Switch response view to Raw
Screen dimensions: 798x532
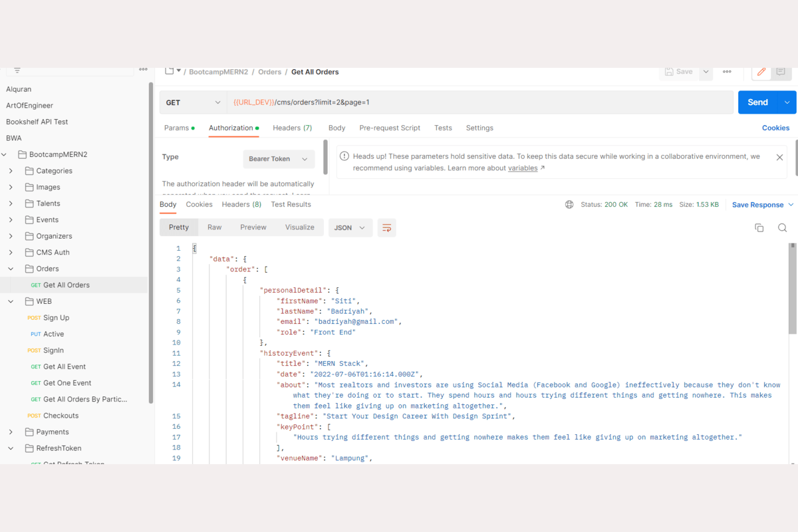(x=214, y=227)
